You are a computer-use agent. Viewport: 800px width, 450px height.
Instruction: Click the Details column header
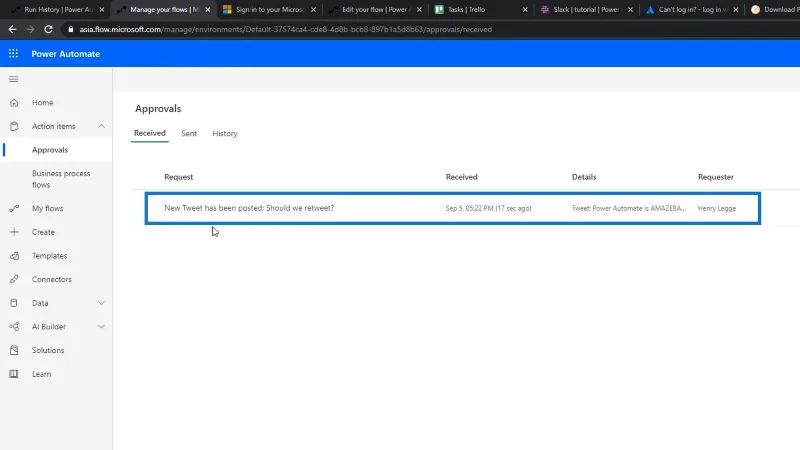point(584,177)
